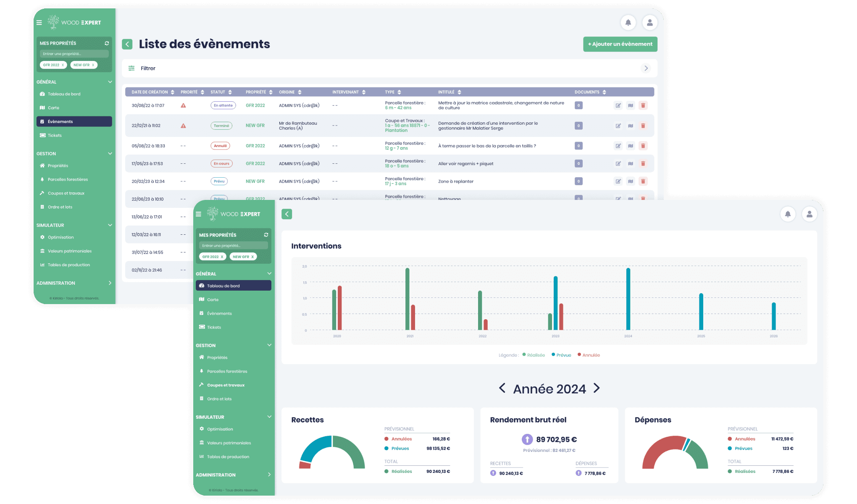Open the Filtrer options icon
The image size is (857, 504).
(x=131, y=68)
